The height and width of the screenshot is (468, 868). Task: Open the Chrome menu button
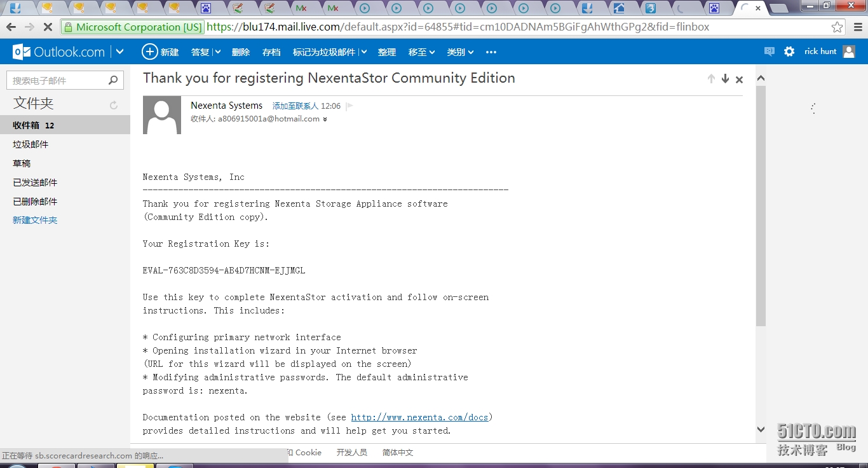(x=857, y=27)
